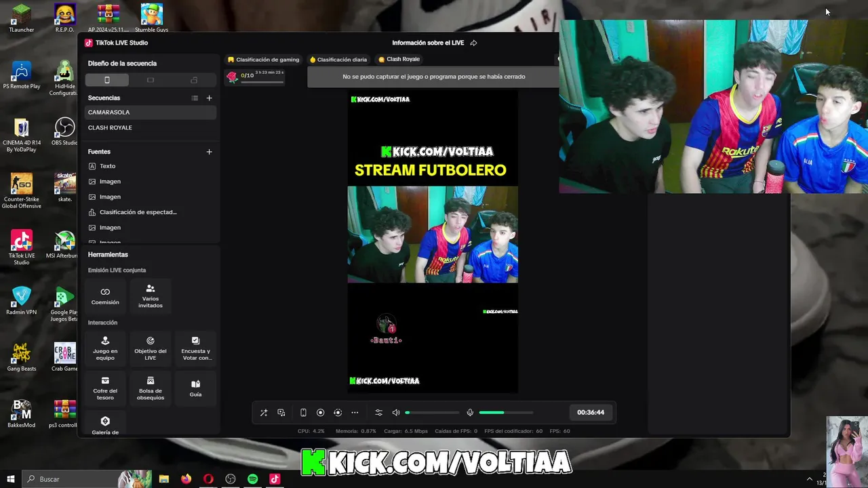Select the second Imagen source
Viewport: 868px width, 488px height.
[151, 197]
